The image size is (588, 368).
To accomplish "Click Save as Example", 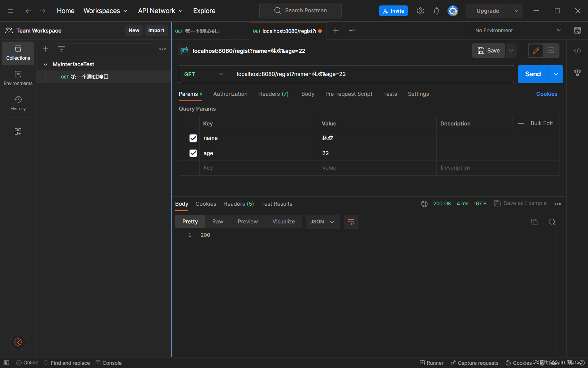I will 520,203.
